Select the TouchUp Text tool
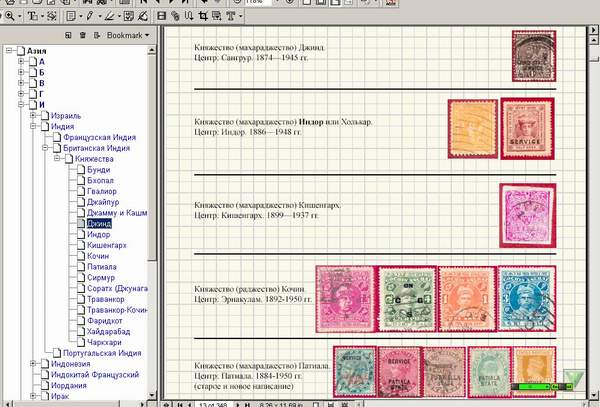The height and width of the screenshot is (407, 600). 230,16
